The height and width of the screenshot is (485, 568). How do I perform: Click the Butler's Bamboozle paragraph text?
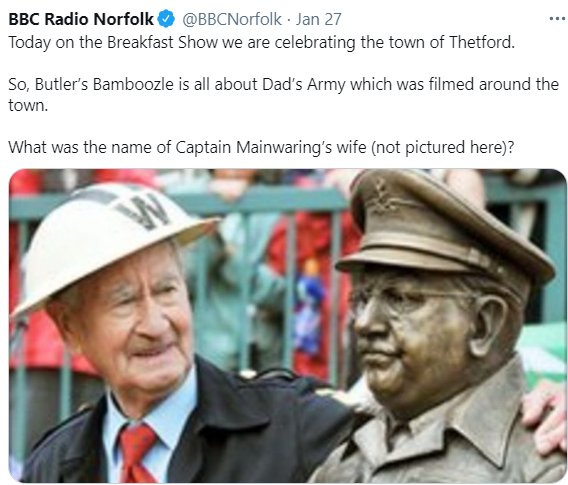pos(283,95)
